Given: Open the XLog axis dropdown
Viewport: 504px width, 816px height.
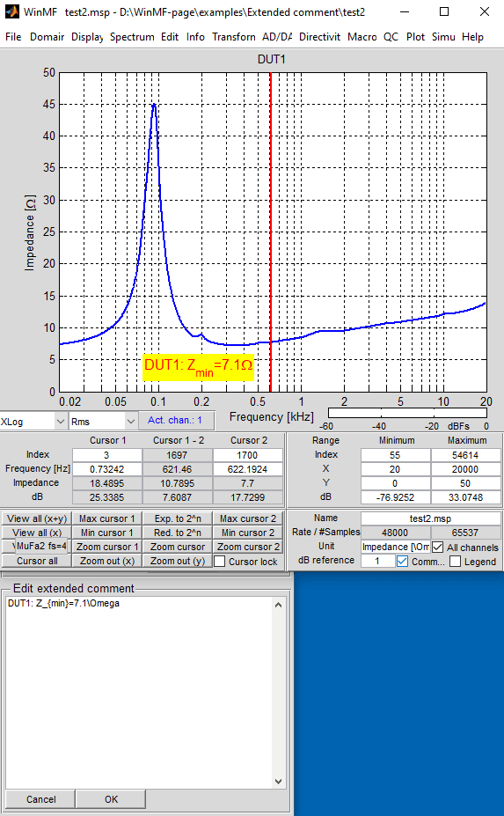Looking at the screenshot, I should coord(33,422).
